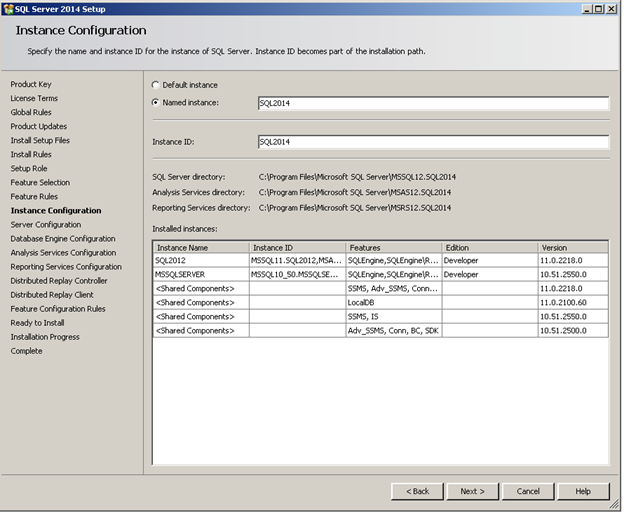Select the MSSQLSERVER instance row
The width and height of the screenshot is (624, 513).
tap(381, 274)
